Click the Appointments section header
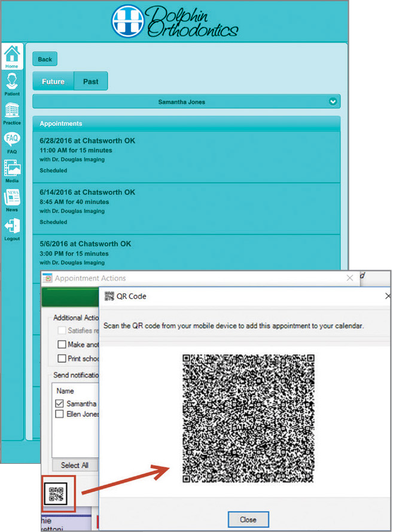This screenshot has width=393, height=532. pyautogui.click(x=186, y=124)
